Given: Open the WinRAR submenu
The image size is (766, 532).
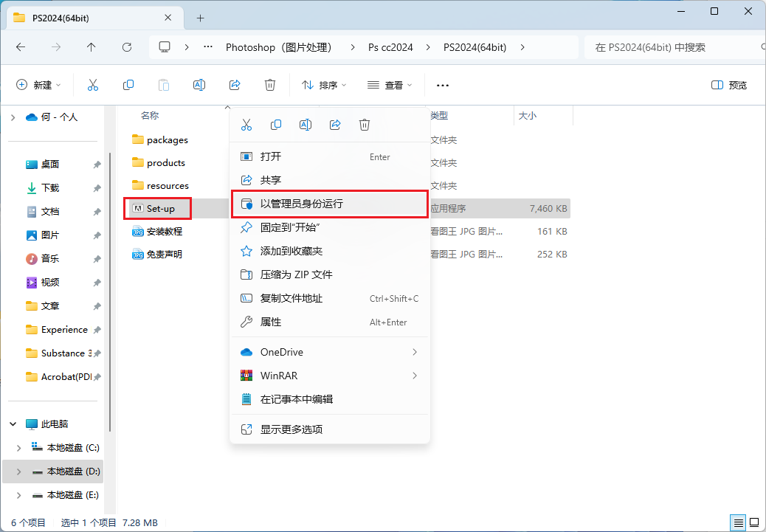Looking at the screenshot, I should 330,376.
